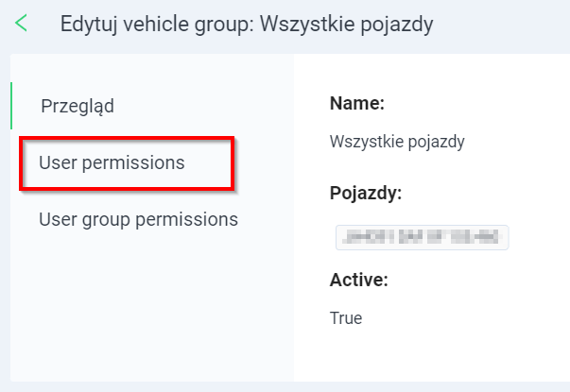Click the vehicle chip border in Pojazdy field
570x392 pixels.
point(422,226)
